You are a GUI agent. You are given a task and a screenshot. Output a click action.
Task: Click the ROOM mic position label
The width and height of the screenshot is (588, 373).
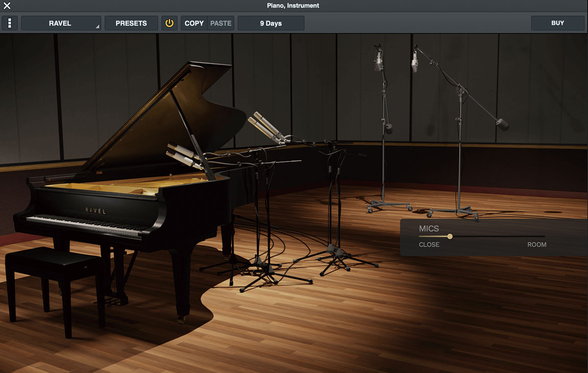click(x=537, y=245)
